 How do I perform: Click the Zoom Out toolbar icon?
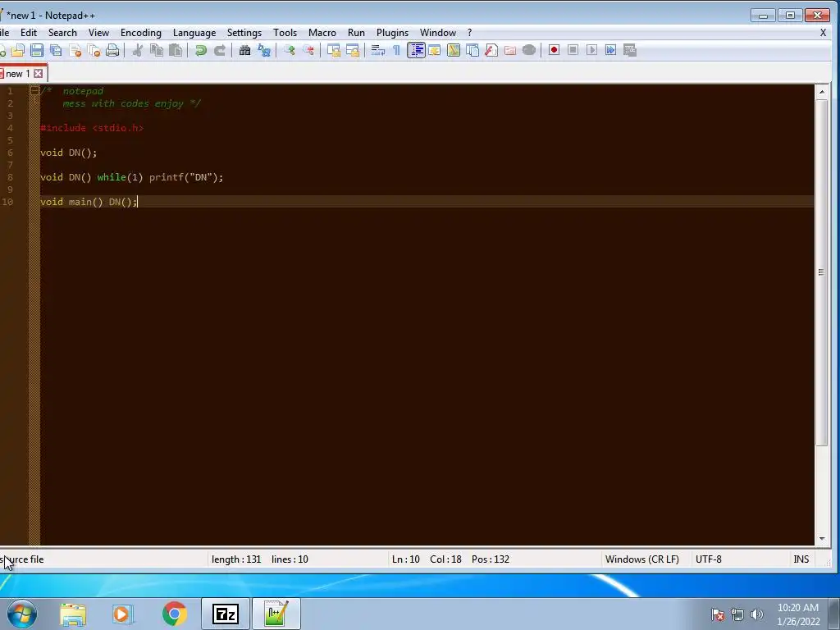pos(308,50)
